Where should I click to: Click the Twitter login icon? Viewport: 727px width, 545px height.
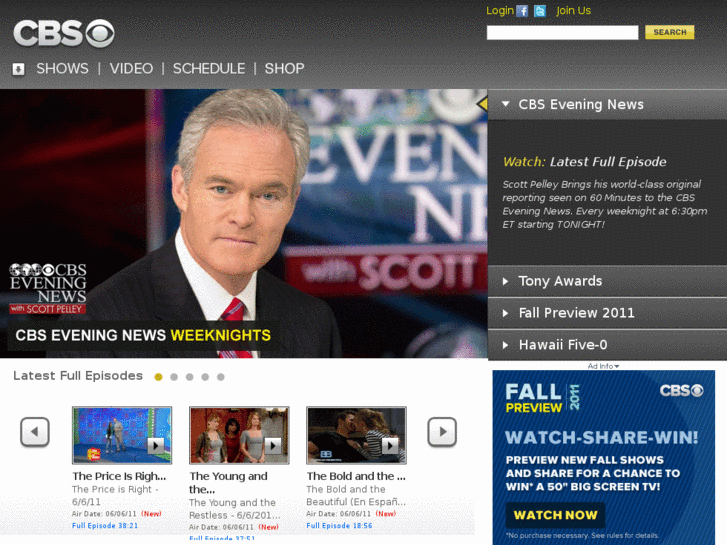(x=540, y=11)
